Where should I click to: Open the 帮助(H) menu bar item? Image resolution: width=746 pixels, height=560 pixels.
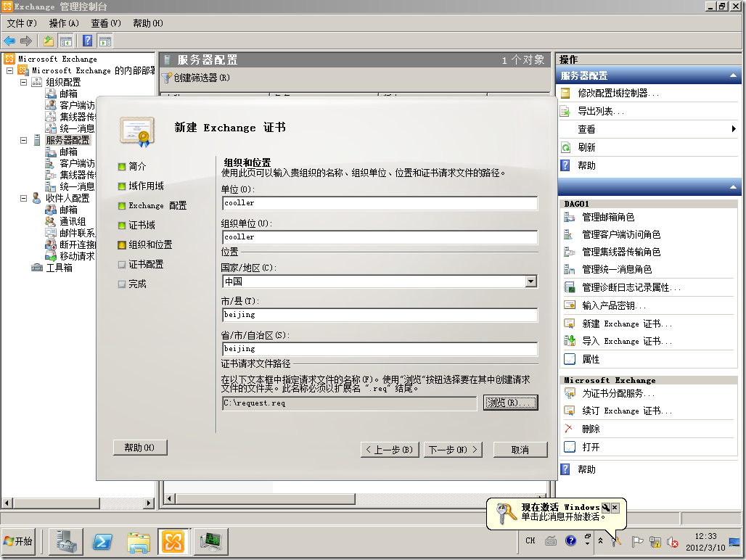(x=148, y=22)
